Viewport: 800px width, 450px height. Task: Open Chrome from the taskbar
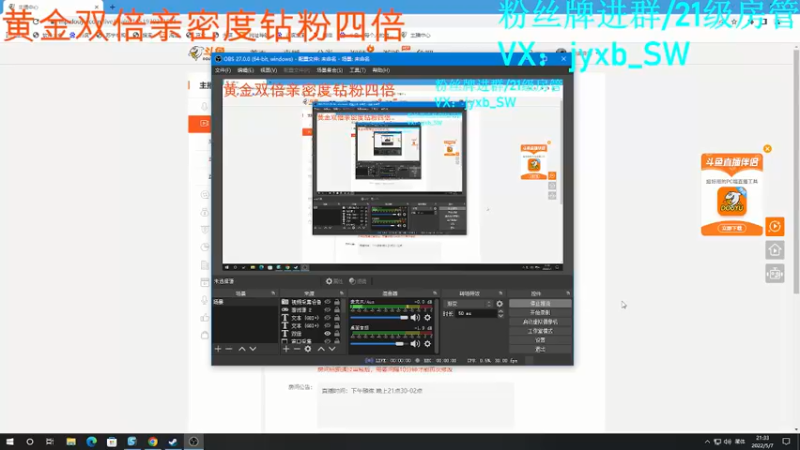click(153, 442)
